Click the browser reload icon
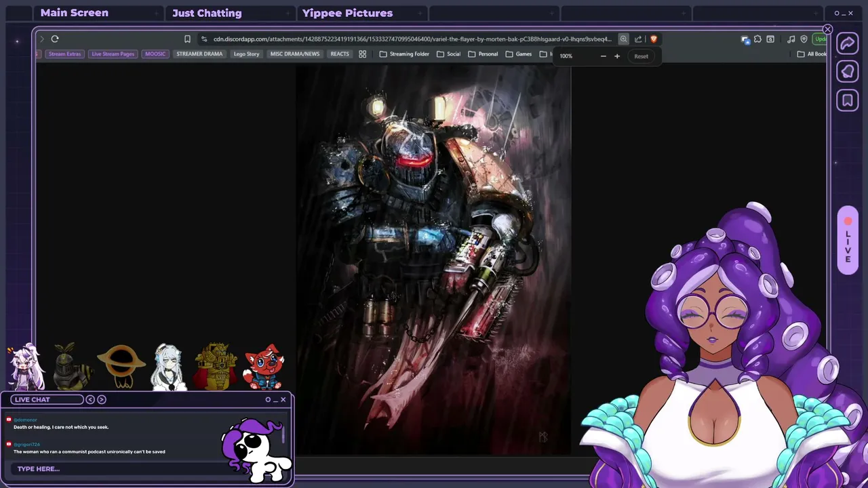Viewport: 868px width, 488px height. click(x=55, y=39)
